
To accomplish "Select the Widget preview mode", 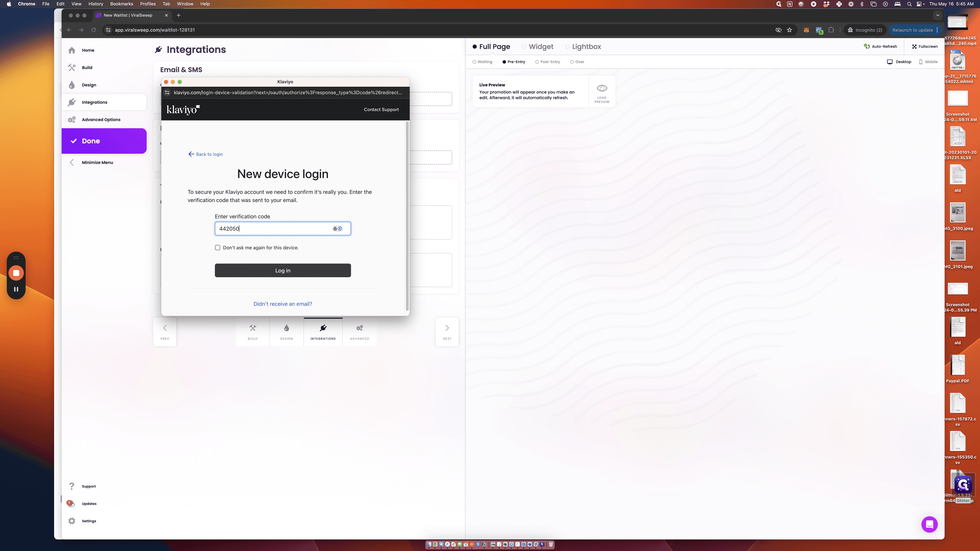I will click(x=537, y=46).
